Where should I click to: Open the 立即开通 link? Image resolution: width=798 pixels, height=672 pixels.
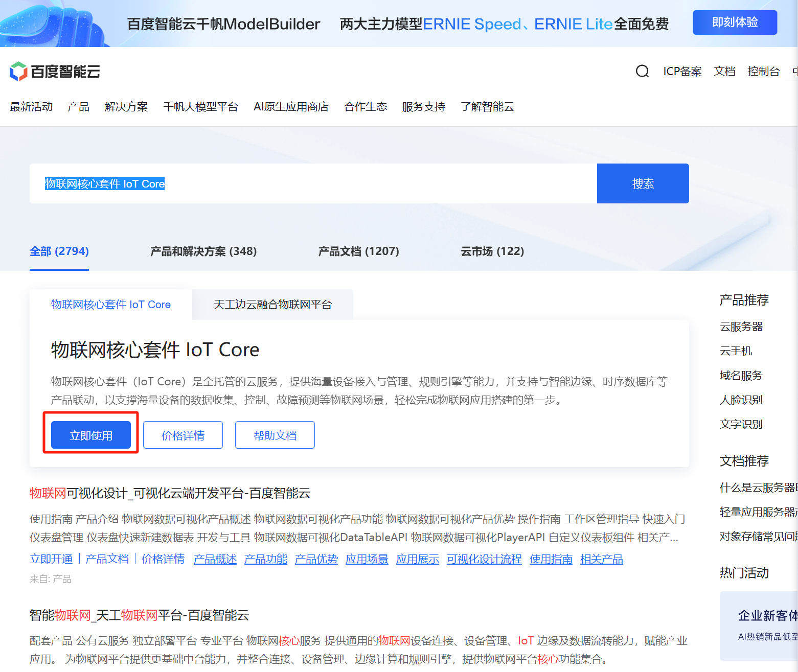pos(51,559)
